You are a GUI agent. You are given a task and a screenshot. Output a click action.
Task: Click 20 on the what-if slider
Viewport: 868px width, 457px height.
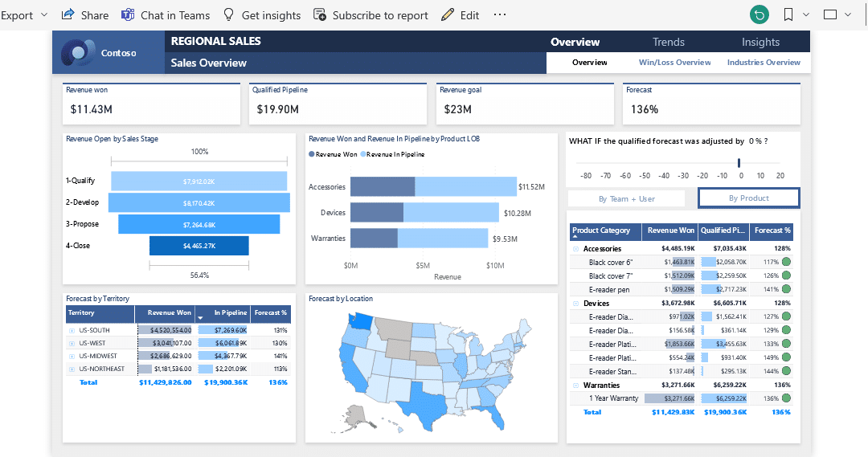780,175
